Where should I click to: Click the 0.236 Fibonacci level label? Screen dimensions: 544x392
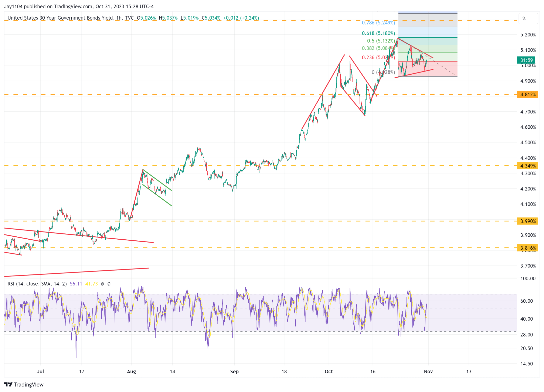click(x=378, y=58)
